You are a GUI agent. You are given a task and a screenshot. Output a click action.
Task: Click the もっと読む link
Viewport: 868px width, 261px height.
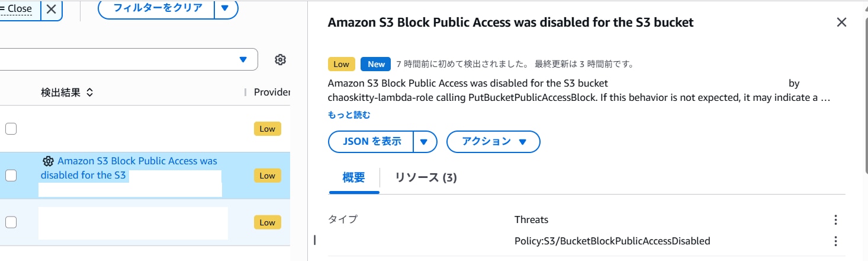click(349, 114)
